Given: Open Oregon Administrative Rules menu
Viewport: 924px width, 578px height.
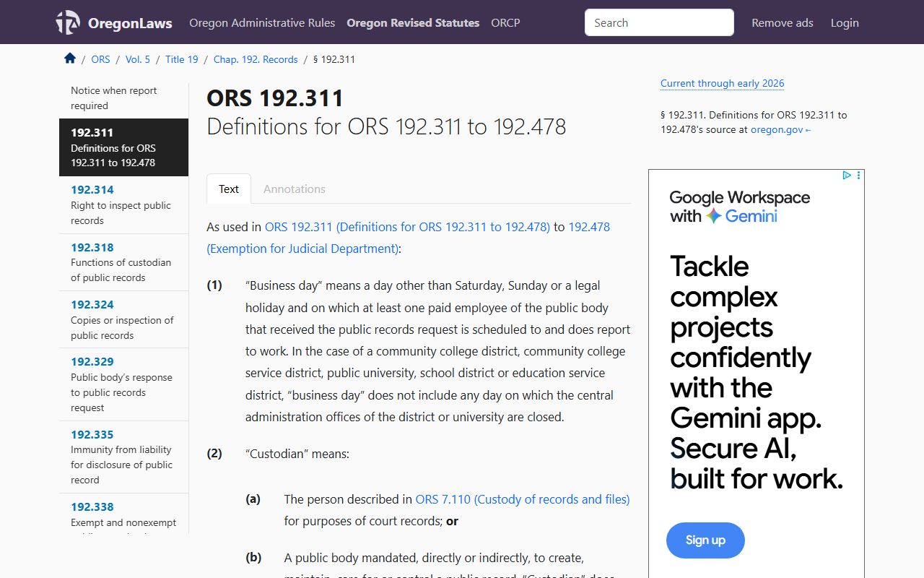Looking at the screenshot, I should click(262, 22).
